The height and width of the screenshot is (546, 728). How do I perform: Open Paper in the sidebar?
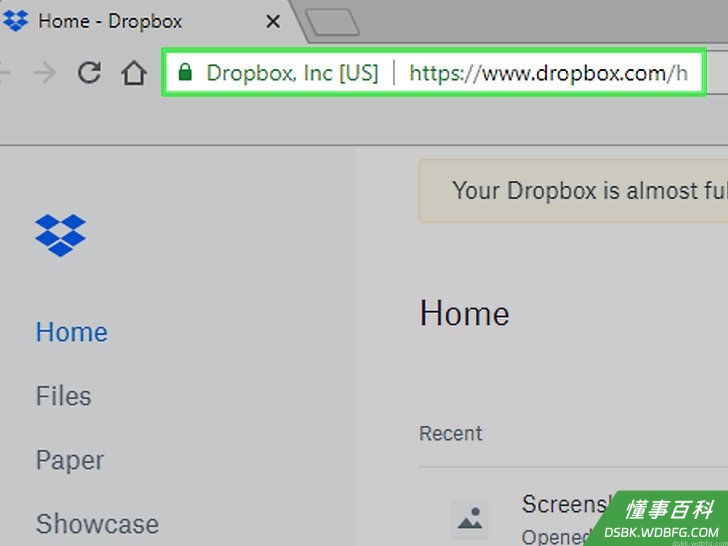(70, 460)
